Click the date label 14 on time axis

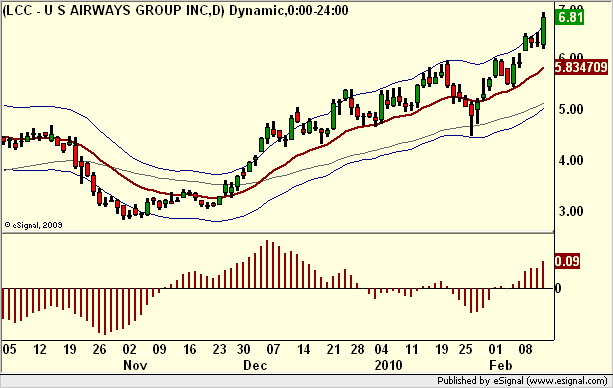pos(303,349)
